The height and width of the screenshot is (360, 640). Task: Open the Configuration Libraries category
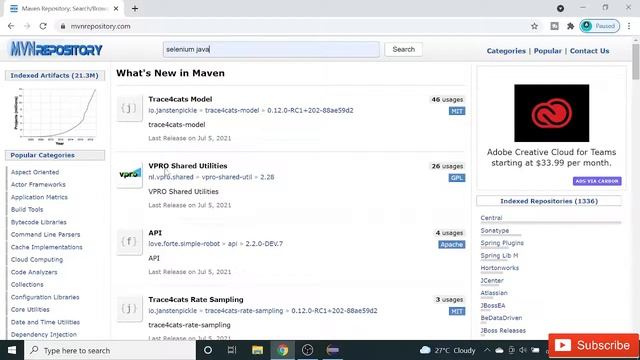pos(45,297)
